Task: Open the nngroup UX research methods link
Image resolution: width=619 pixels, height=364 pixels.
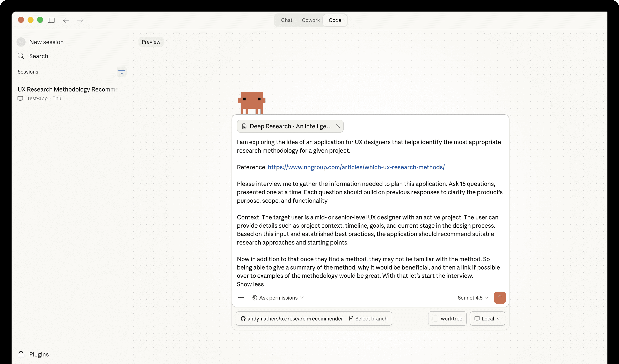Action: tap(356, 167)
